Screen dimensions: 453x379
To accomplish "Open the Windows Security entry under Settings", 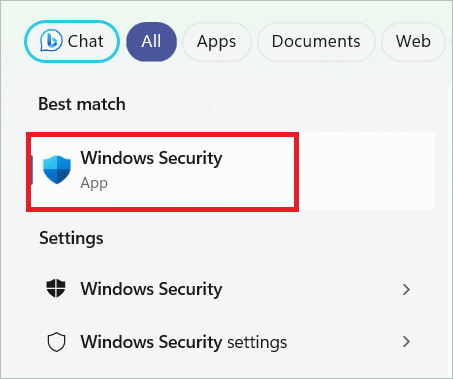I will pyautogui.click(x=151, y=289).
